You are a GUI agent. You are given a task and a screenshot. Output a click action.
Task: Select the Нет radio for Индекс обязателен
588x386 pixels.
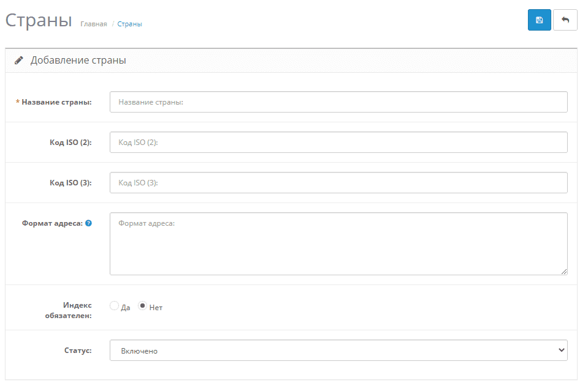[142, 306]
